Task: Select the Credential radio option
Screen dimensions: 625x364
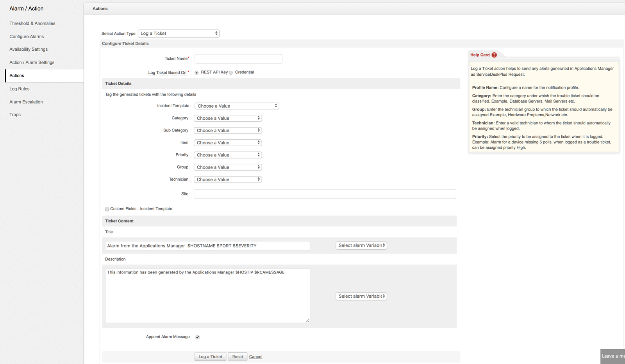Action: (231, 73)
